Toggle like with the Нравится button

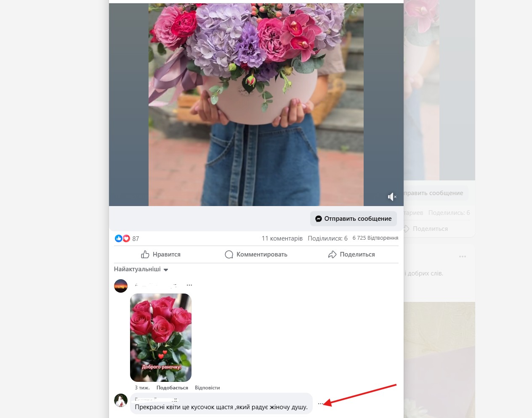(161, 254)
